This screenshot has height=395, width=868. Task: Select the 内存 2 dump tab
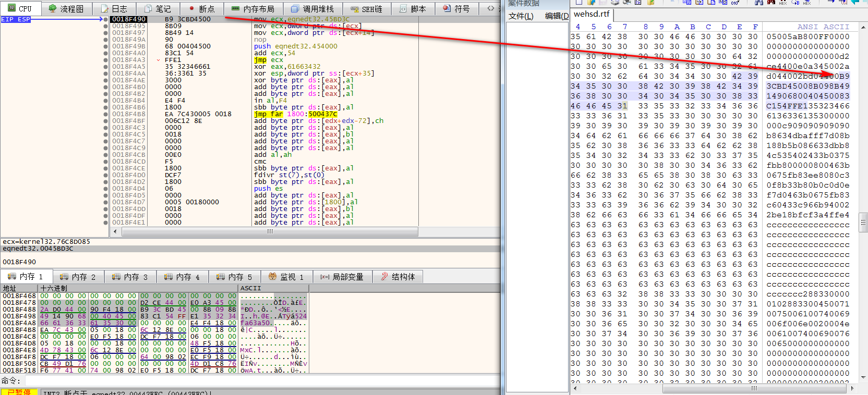78,277
